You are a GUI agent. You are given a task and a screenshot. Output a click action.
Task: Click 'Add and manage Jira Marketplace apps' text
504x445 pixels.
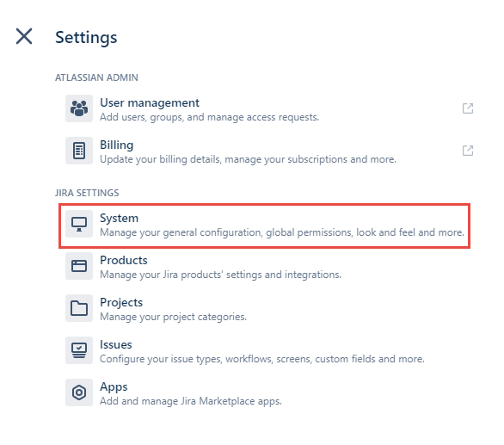pyautogui.click(x=191, y=401)
